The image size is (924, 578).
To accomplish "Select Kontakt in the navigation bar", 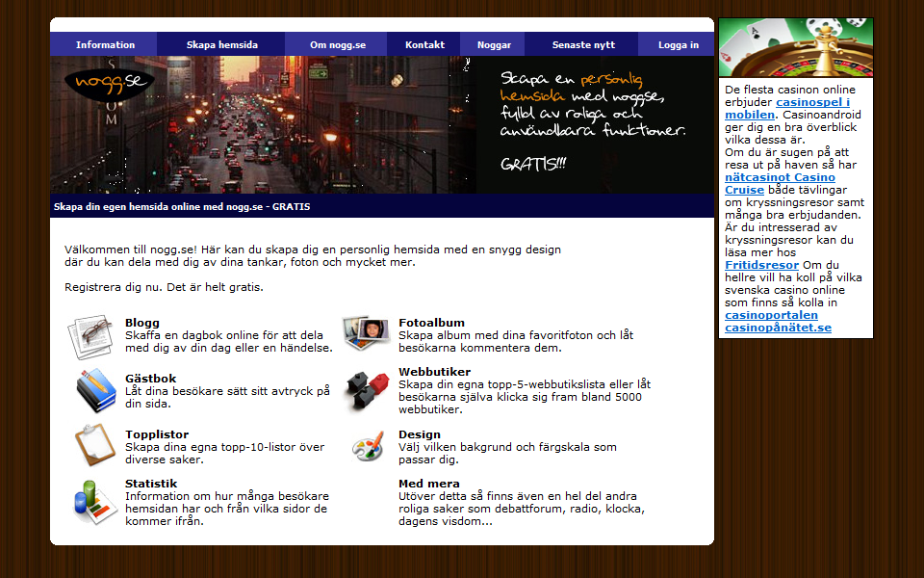I will [x=424, y=44].
